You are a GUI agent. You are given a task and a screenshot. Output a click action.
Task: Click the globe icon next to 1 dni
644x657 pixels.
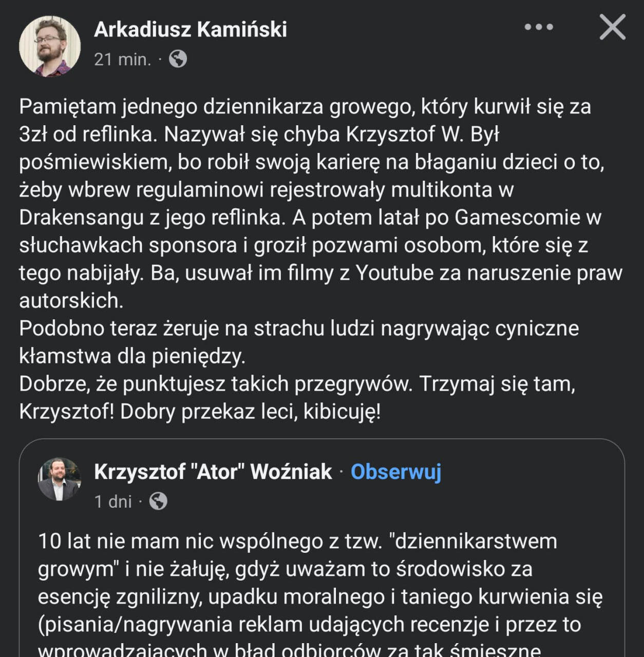158,501
